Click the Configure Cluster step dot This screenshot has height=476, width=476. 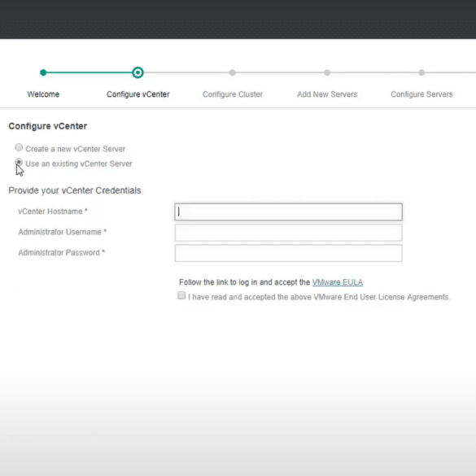(x=233, y=72)
